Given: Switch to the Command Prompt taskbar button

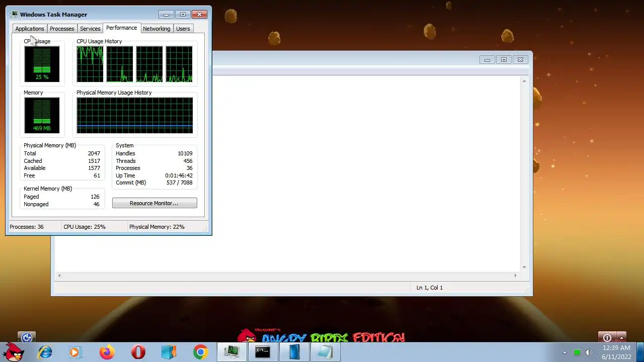Looking at the screenshot, I should (263, 352).
